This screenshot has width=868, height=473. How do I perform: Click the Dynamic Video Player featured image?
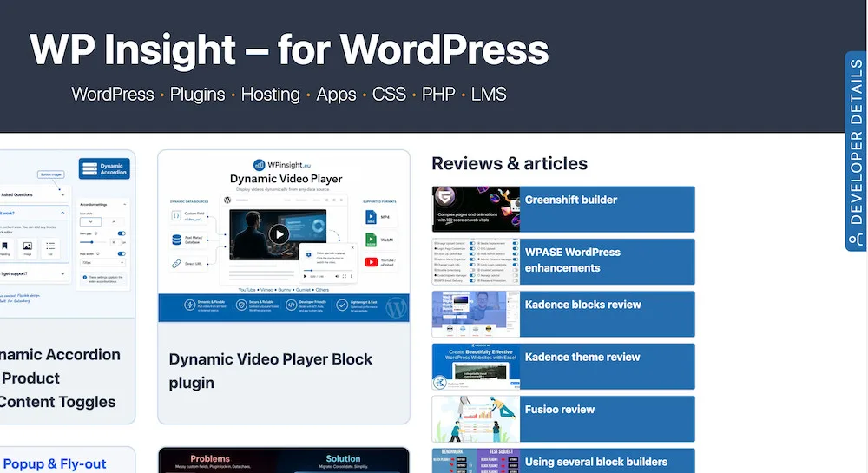pos(284,236)
